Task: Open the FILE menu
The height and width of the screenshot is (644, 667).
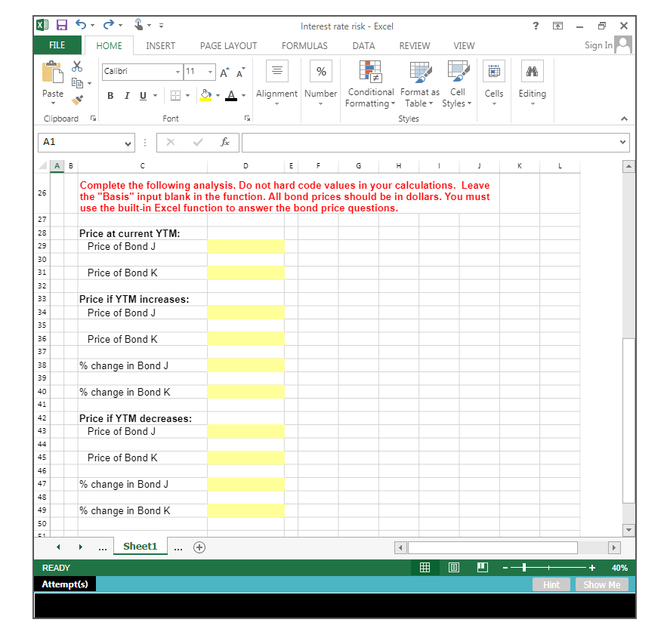Action: [57, 45]
